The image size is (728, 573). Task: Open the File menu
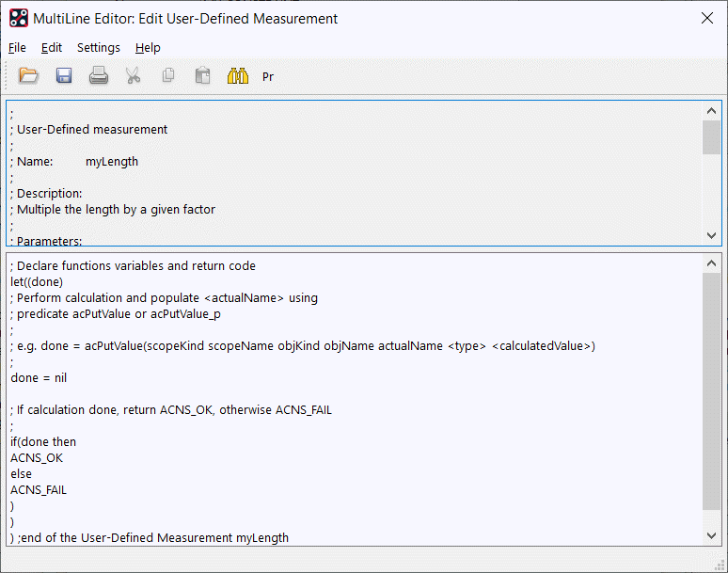tap(17, 47)
